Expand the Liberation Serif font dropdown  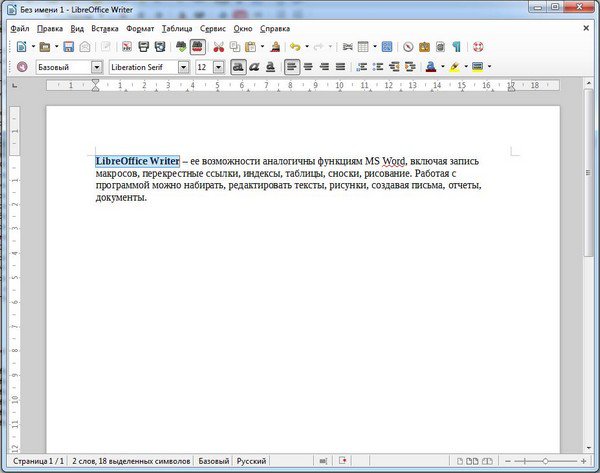[184, 67]
